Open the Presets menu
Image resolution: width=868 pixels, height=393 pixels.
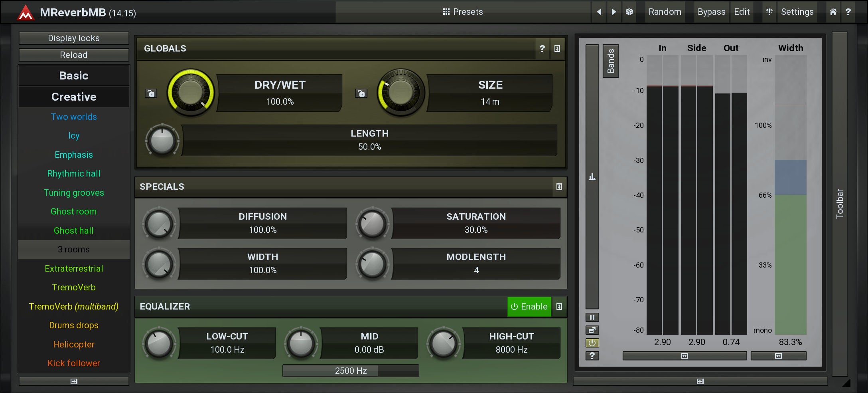(463, 12)
